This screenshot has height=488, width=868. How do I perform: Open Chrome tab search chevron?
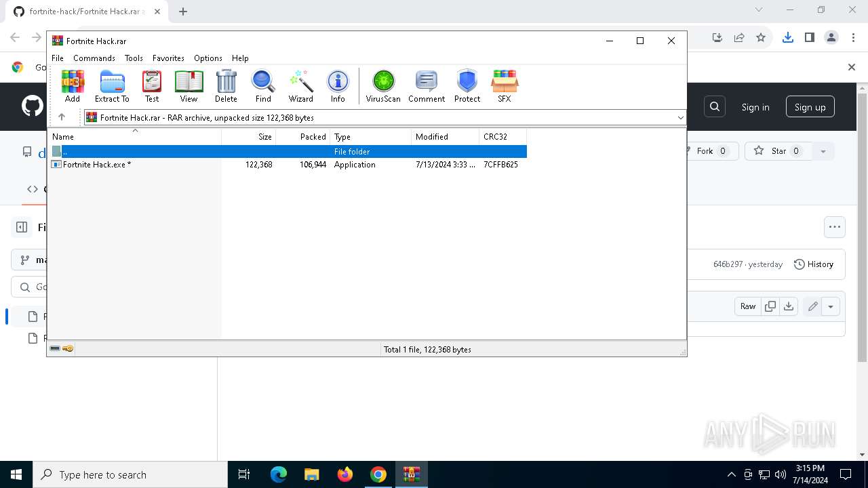point(759,9)
